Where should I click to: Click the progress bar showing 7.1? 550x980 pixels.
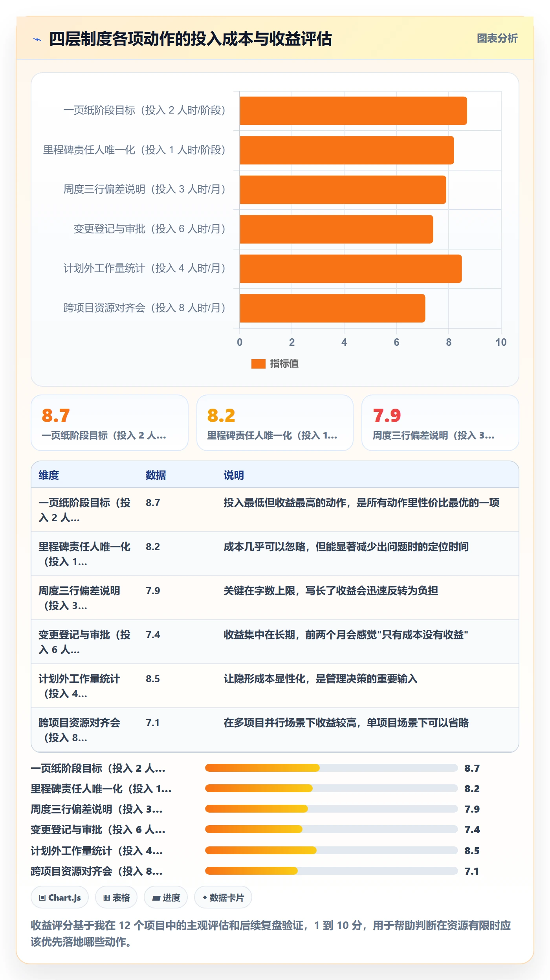(331, 871)
